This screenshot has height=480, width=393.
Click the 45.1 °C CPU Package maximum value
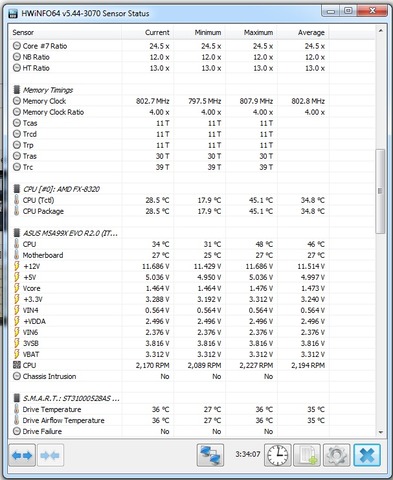261,211
